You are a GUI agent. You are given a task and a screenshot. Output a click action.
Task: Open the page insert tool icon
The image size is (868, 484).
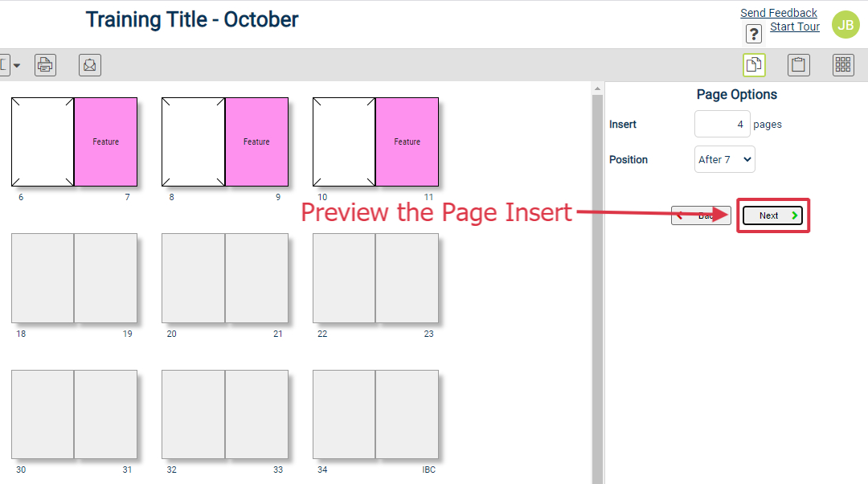pos(754,65)
